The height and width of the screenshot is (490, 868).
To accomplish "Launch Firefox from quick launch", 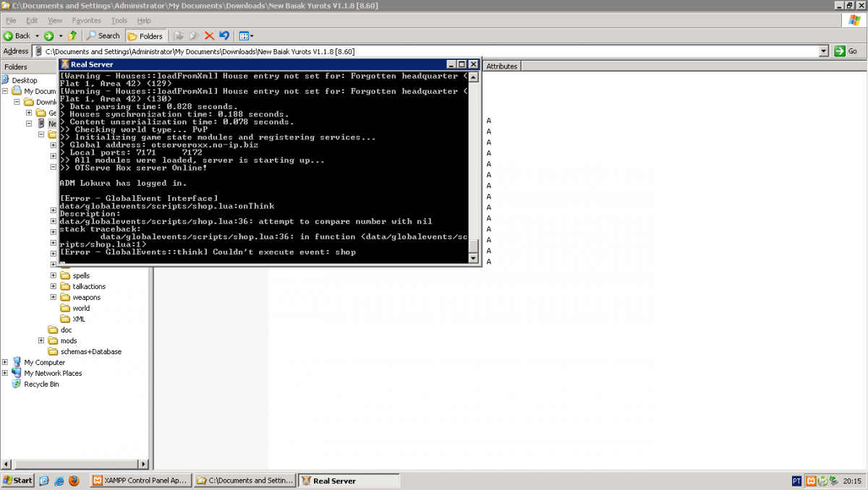I will 74,480.
